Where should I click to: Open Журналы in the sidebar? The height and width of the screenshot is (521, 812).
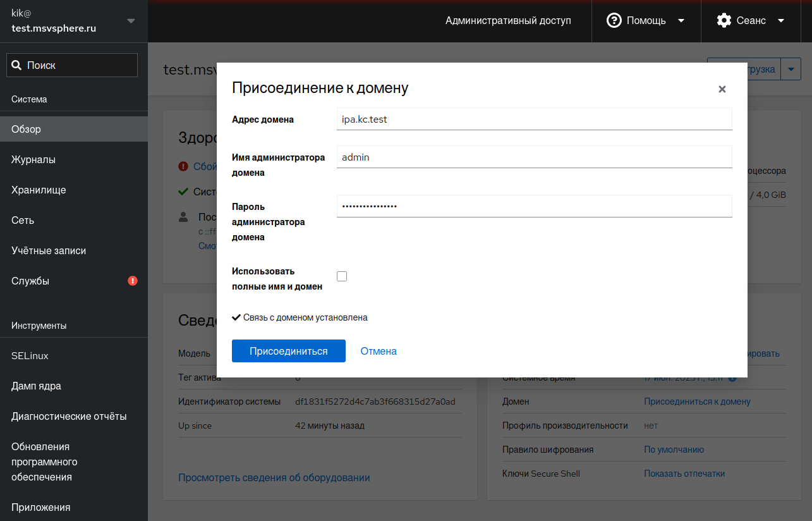(x=33, y=160)
